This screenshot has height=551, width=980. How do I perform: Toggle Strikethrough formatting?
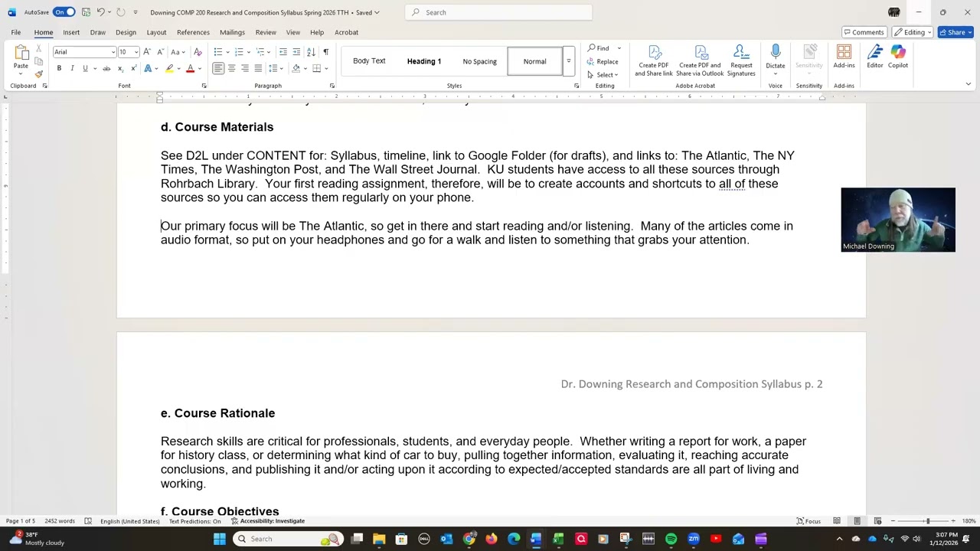(106, 69)
